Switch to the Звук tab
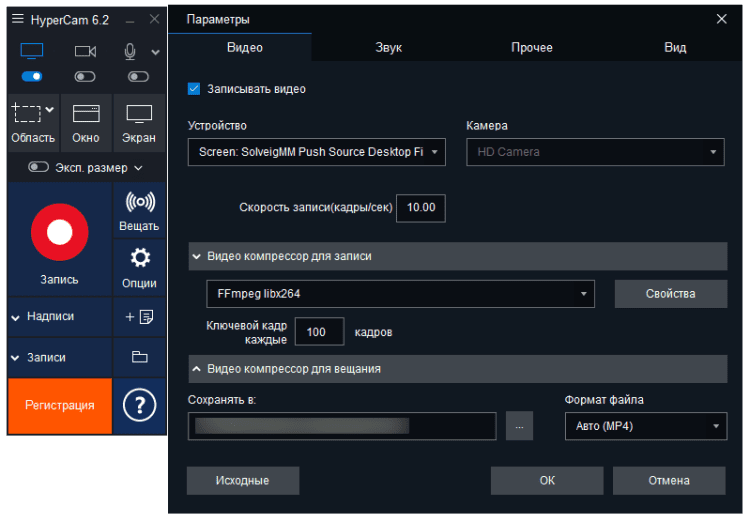This screenshot has width=750, height=522. click(x=388, y=47)
